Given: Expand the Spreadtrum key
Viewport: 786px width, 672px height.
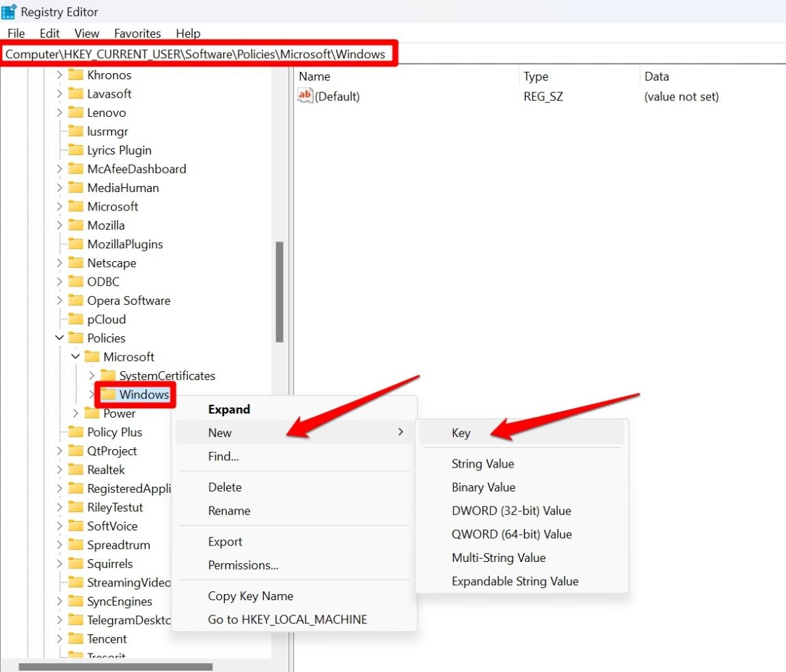Looking at the screenshot, I should tap(59, 545).
